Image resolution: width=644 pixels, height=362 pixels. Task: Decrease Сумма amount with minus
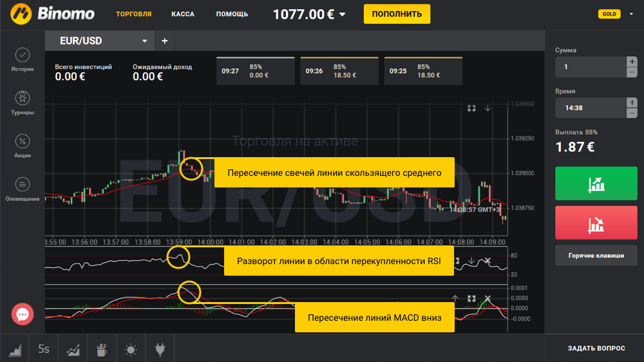click(x=632, y=72)
